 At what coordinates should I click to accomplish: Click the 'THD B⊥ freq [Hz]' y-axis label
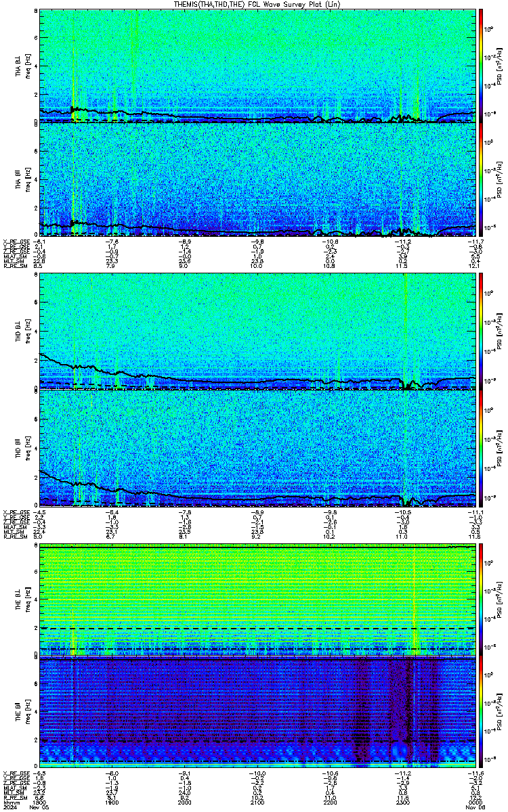pos(22,332)
